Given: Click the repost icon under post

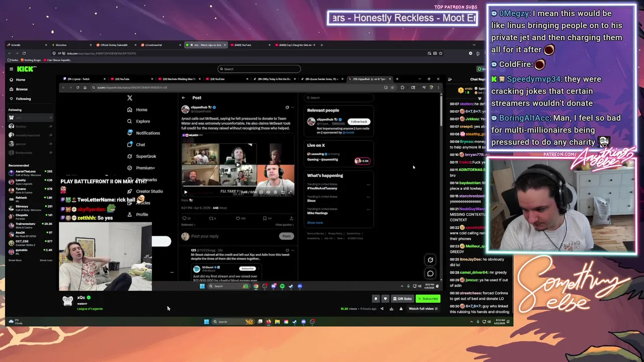Looking at the screenshot, I should (211, 218).
